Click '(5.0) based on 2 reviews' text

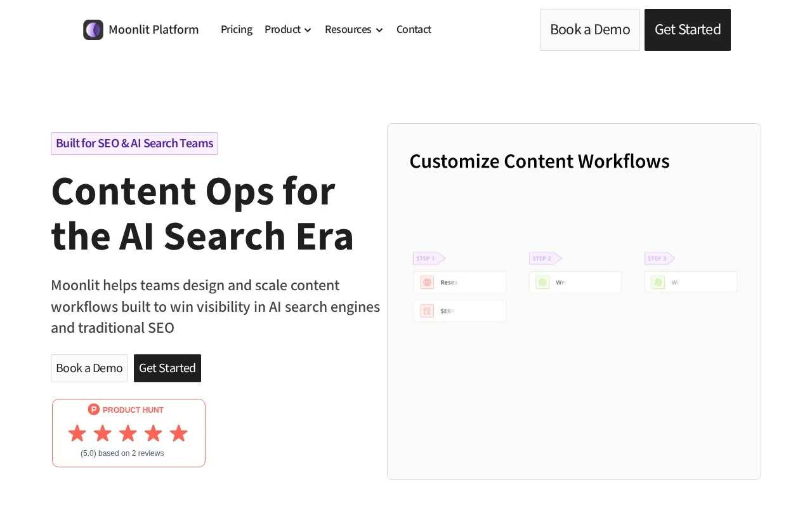click(x=122, y=453)
